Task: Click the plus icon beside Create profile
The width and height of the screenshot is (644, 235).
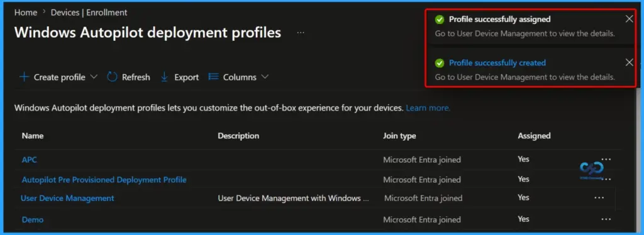Action: point(25,77)
